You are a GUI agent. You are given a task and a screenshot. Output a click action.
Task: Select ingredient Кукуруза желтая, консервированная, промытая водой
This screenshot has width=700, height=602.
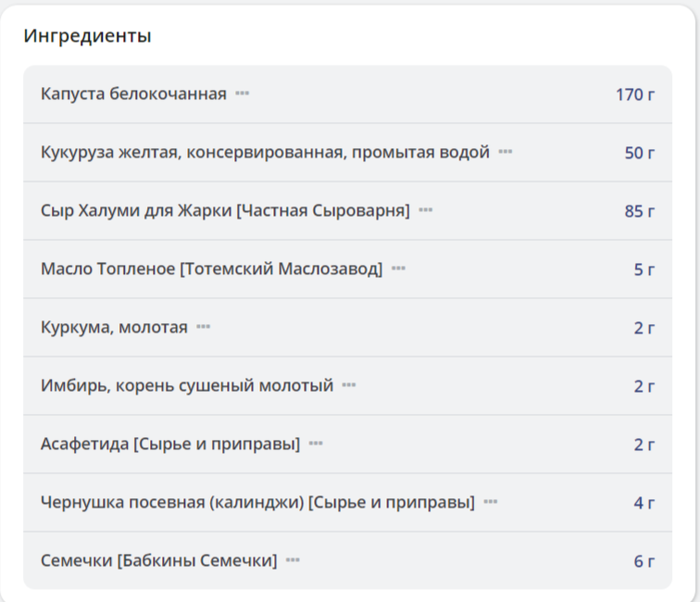pos(265,152)
